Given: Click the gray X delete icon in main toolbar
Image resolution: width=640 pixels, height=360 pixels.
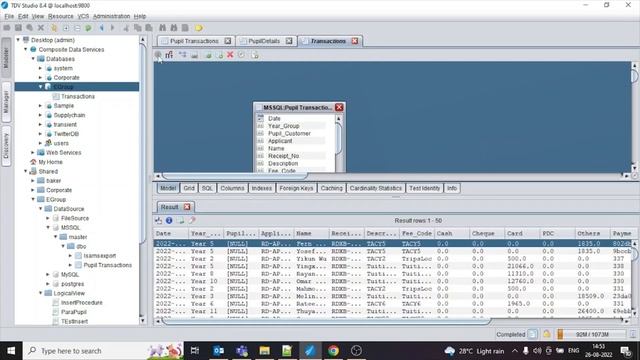Looking at the screenshot, I should [41, 28].
